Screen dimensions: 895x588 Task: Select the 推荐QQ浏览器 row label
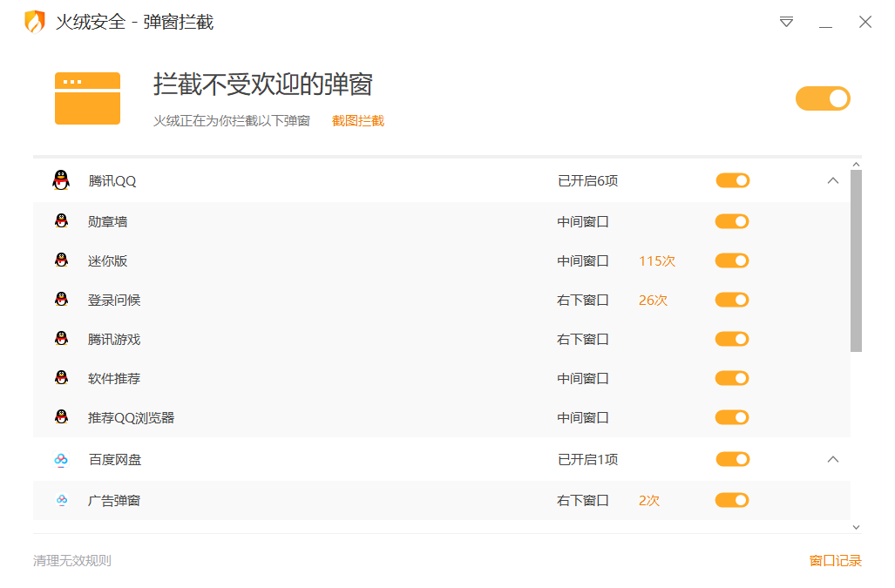[x=132, y=418]
